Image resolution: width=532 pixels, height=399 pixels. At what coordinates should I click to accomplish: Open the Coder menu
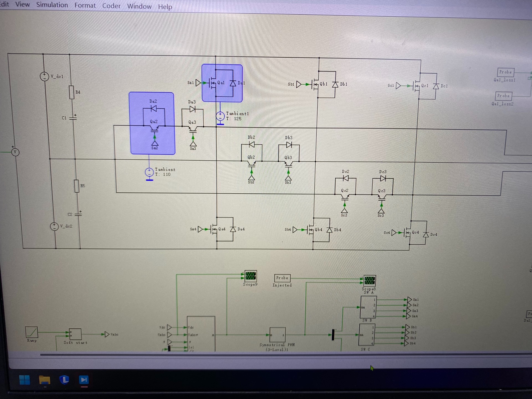[x=111, y=6]
